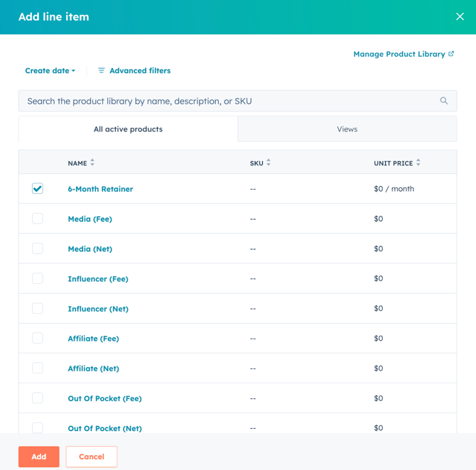476x470 pixels.
Task: Switch to the Views tab
Action: pos(347,129)
